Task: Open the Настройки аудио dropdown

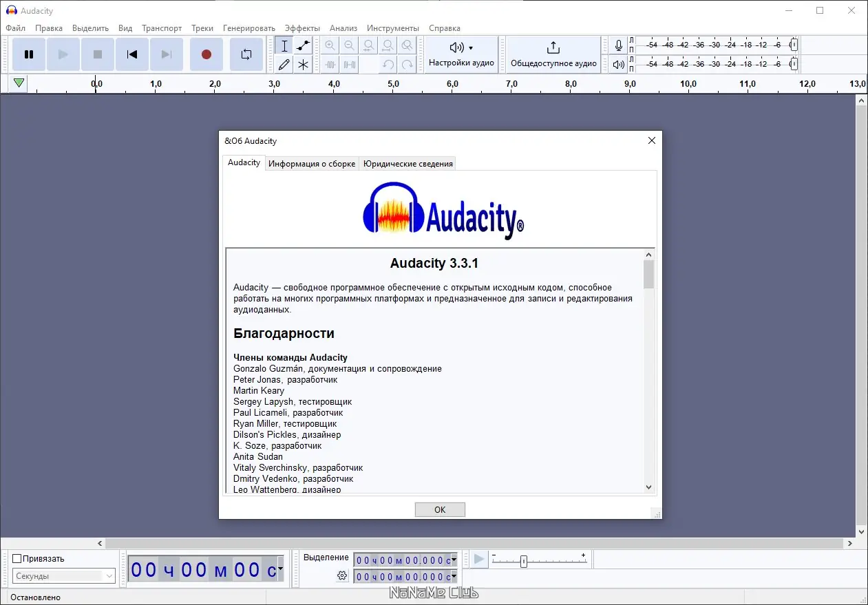Action: [461, 54]
